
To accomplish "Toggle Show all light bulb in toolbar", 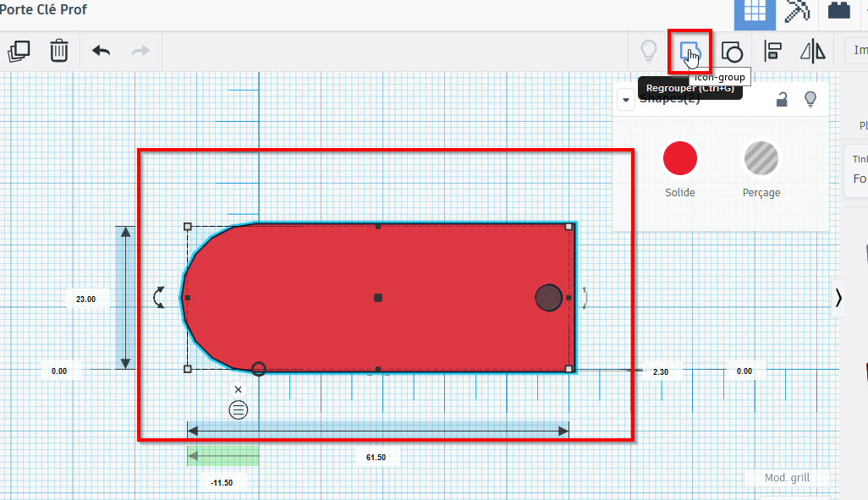I will click(x=648, y=52).
